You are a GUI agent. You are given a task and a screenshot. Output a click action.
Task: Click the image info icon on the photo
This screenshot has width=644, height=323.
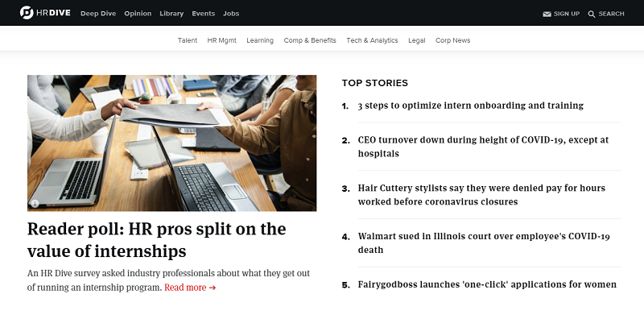(x=35, y=203)
